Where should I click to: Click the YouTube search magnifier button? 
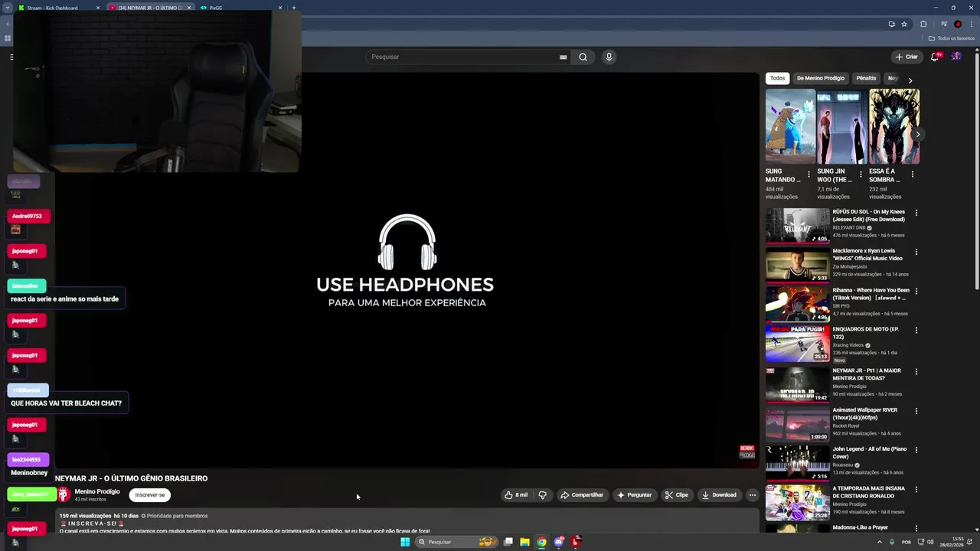tap(583, 57)
